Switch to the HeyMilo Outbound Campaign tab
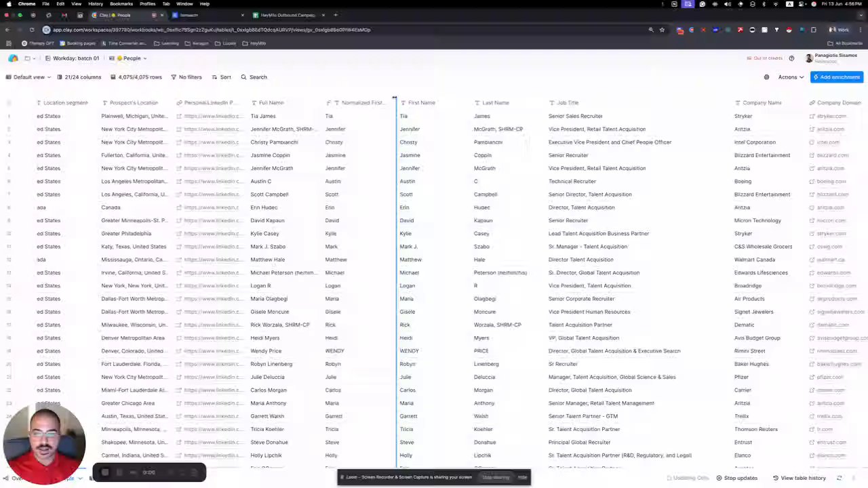868x488 pixels. [x=288, y=15]
